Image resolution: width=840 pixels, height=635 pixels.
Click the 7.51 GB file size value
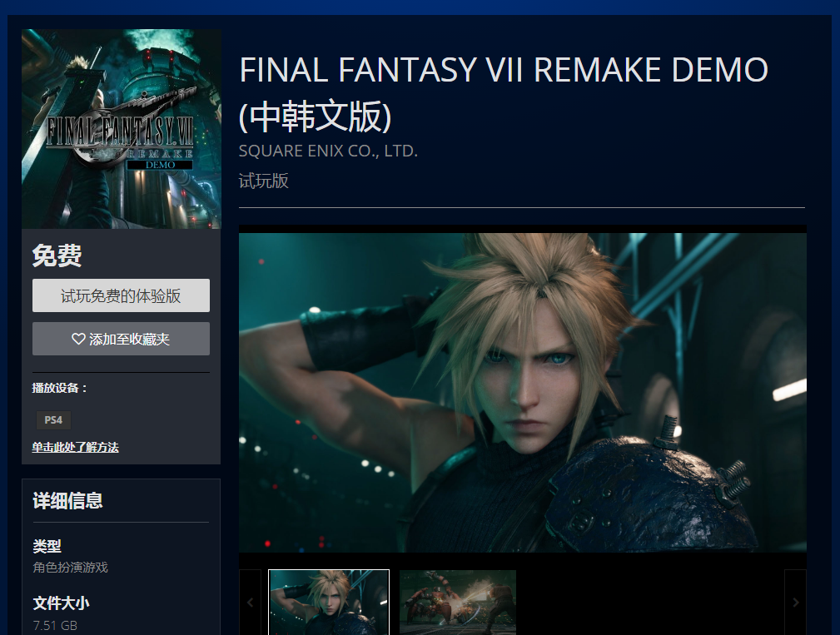(x=55, y=625)
